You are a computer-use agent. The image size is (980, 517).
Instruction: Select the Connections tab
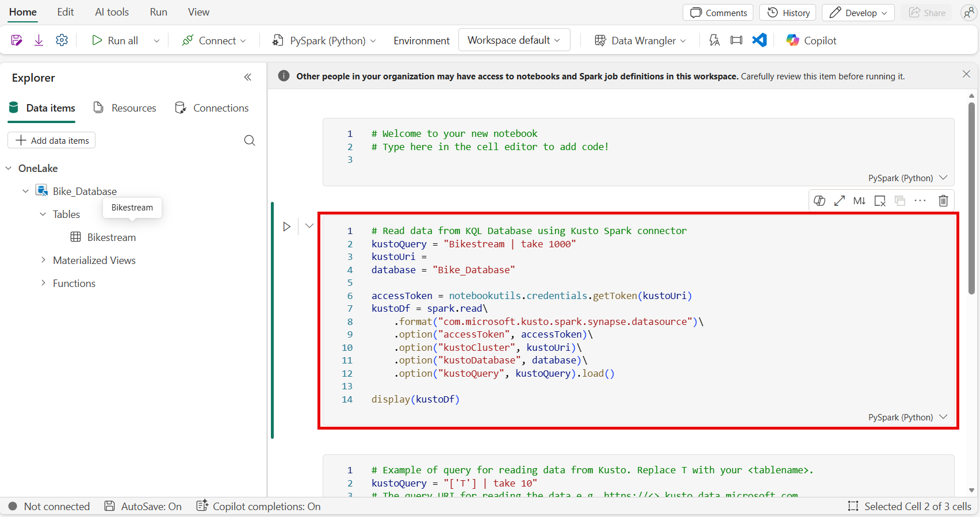point(212,108)
